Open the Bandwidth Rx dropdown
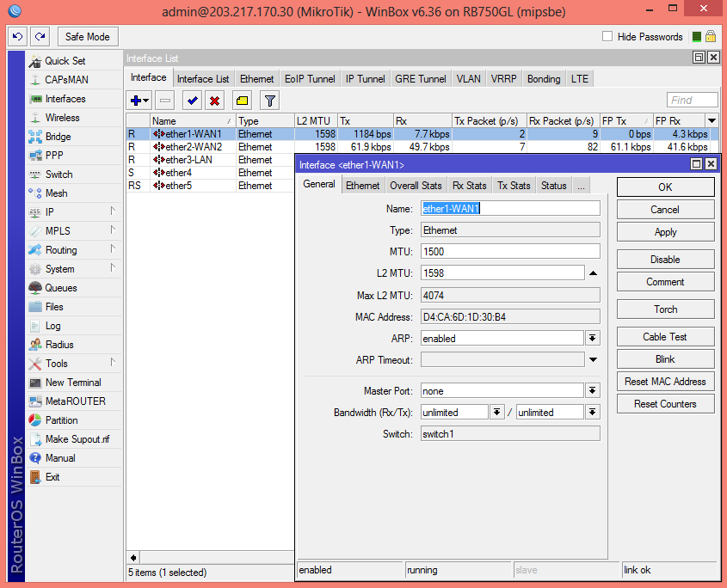The height and width of the screenshot is (588, 727). click(497, 412)
